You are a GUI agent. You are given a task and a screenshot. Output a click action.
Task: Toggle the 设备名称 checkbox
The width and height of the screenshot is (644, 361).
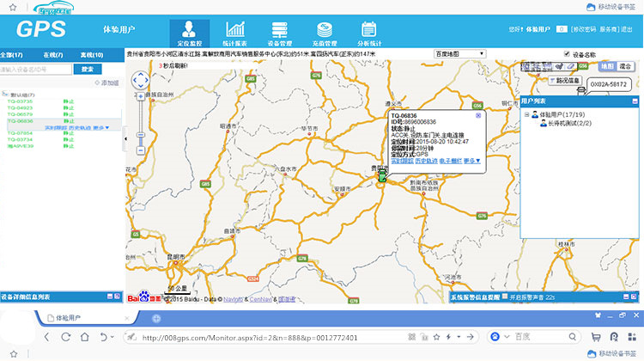567,54
